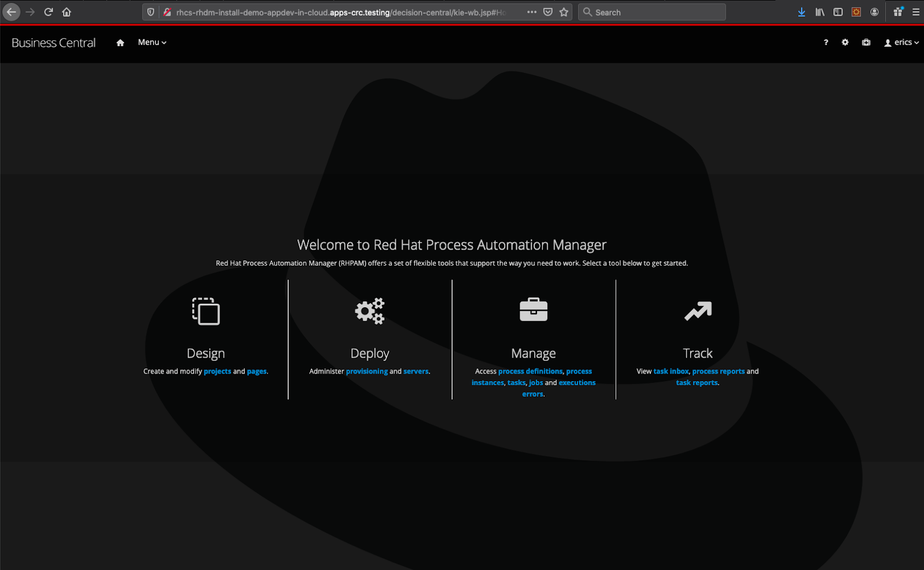
Task: Click the briefcase admin icon in header
Action: coord(866,42)
